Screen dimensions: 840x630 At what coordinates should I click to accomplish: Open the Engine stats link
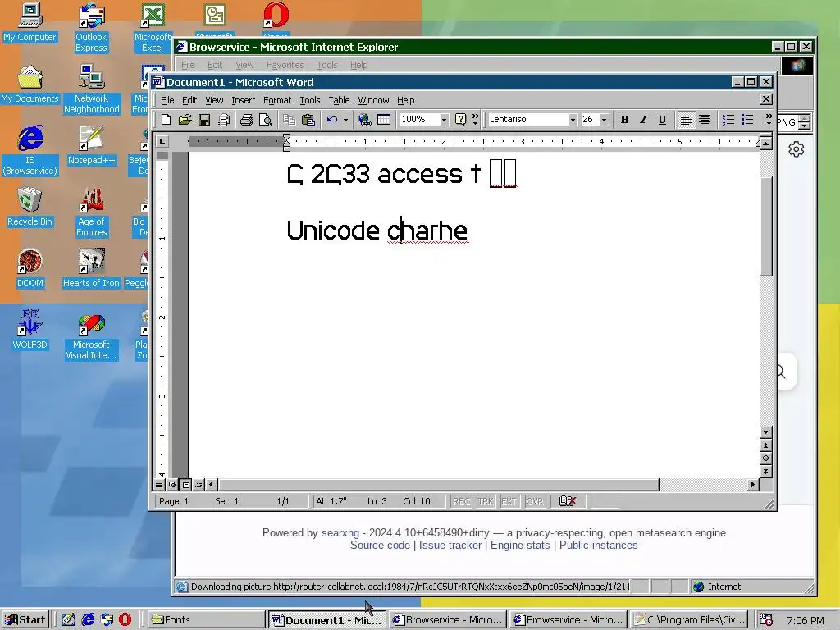tap(519, 545)
